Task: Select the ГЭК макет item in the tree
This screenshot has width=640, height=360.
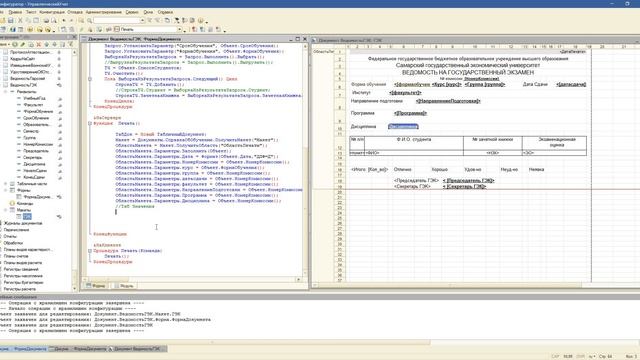Action: tap(27, 217)
